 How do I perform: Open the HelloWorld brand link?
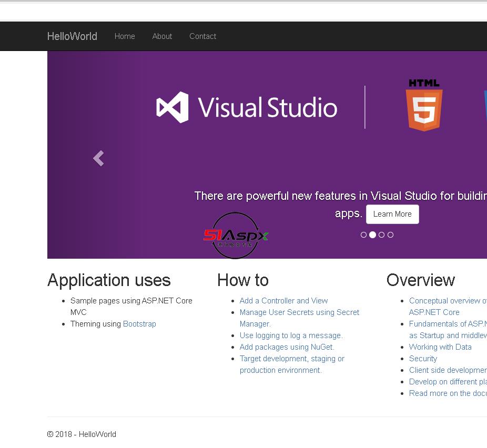72,36
